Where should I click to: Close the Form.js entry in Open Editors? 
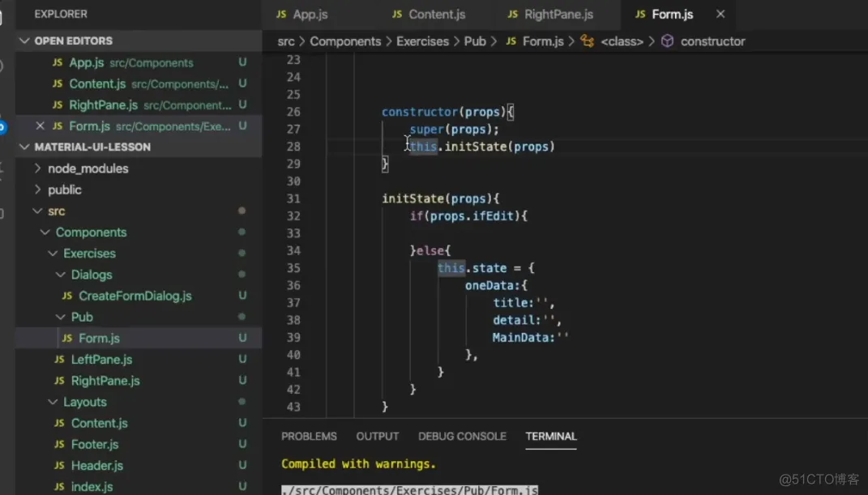click(x=42, y=126)
